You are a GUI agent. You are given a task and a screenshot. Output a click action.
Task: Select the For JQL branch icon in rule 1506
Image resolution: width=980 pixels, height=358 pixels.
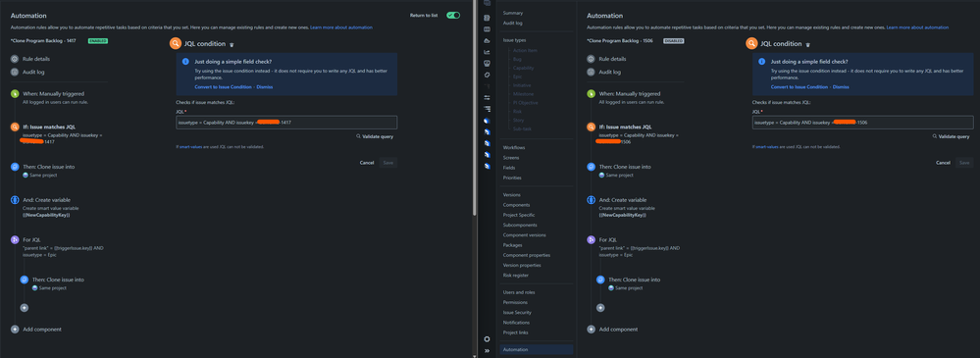[x=591, y=240]
